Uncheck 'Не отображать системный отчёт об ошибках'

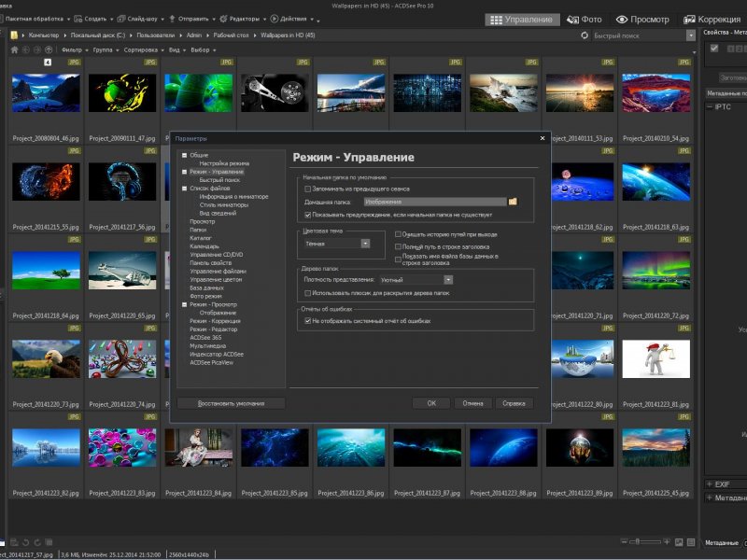(x=308, y=321)
